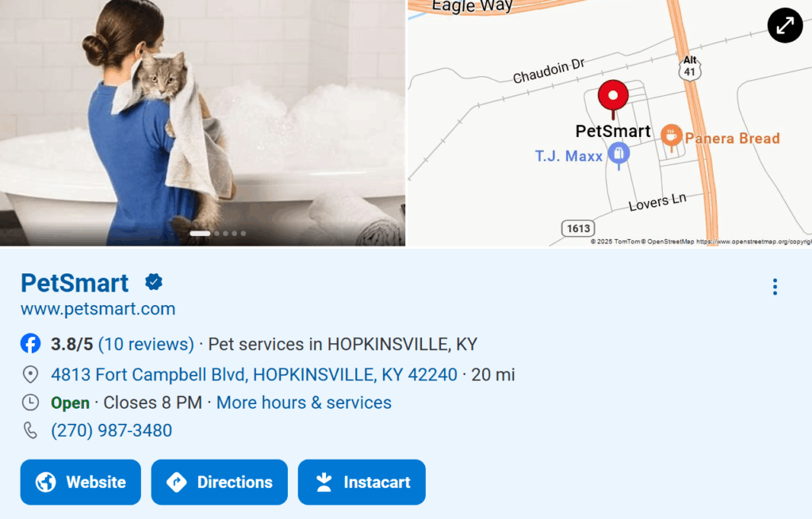Click the location pin icon beside address
This screenshot has width=812, height=519.
(31, 374)
